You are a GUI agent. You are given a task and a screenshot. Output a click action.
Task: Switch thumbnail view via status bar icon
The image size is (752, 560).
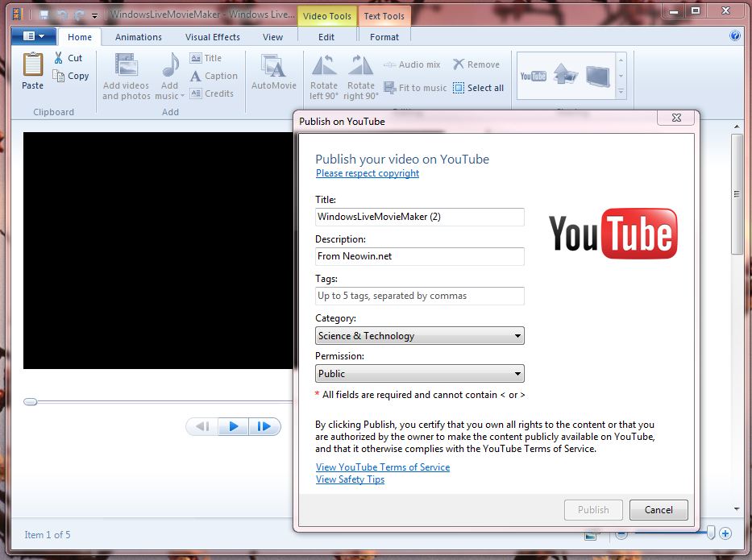click(591, 535)
